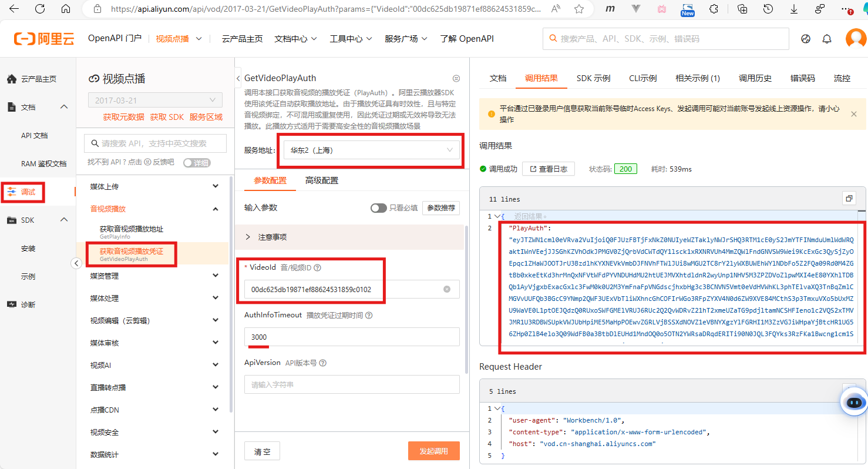Open the 获取元数据 link
This screenshot has height=469, width=868.
[x=123, y=117]
